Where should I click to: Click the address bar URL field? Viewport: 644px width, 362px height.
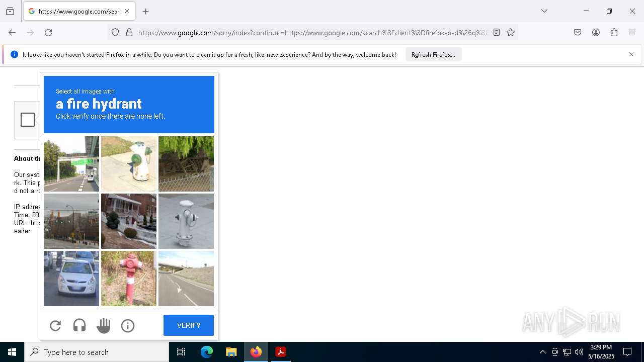point(312,33)
